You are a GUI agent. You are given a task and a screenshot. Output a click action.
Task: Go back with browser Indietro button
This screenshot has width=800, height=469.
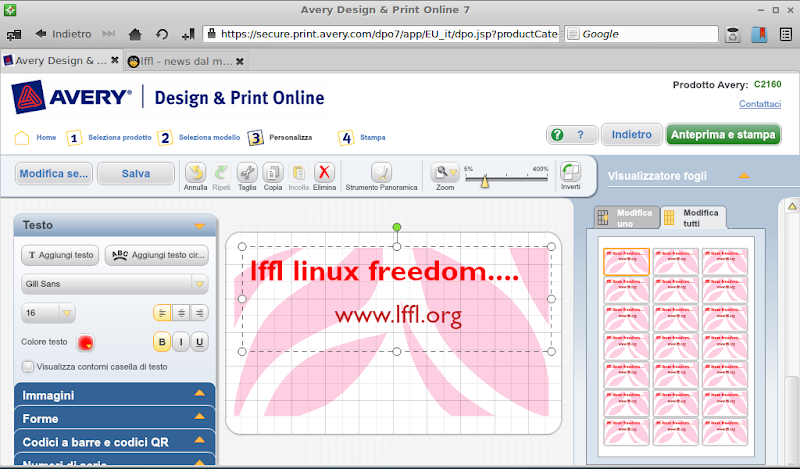pyautogui.click(x=63, y=34)
